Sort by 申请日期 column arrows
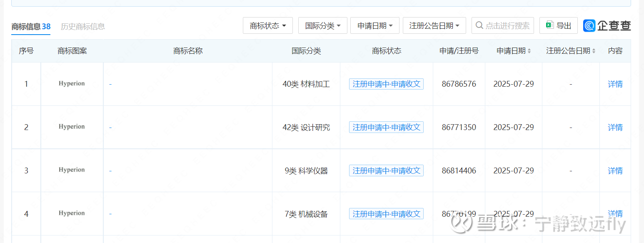The height and width of the screenshot is (243, 644). (529, 51)
